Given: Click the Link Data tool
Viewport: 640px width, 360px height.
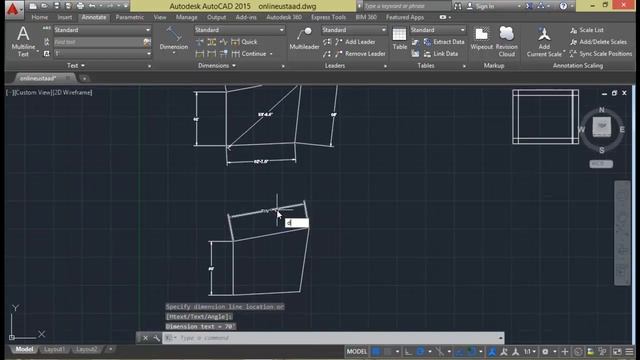Looking at the screenshot, I should click(440, 53).
